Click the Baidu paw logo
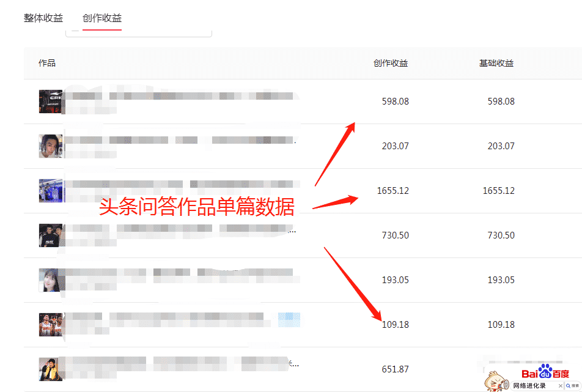This screenshot has width=582, height=392. coord(545,372)
